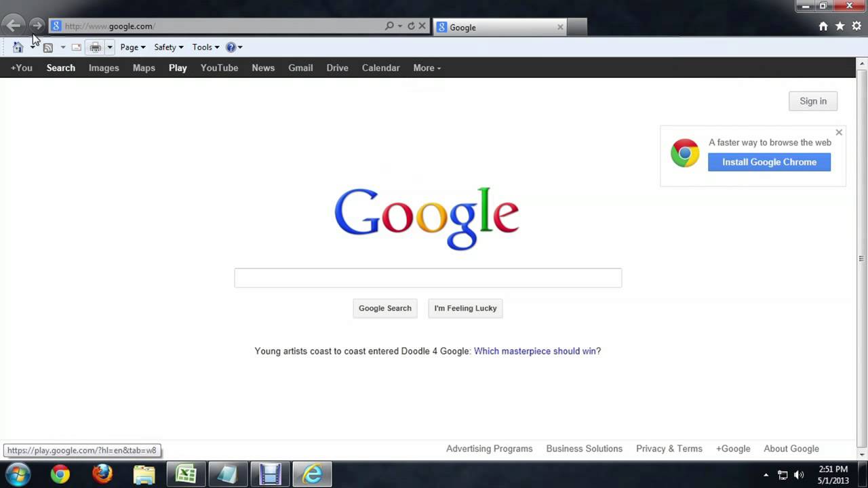Screen dimensions: 868x488
Task: Open a new blank tab
Action: click(x=577, y=27)
